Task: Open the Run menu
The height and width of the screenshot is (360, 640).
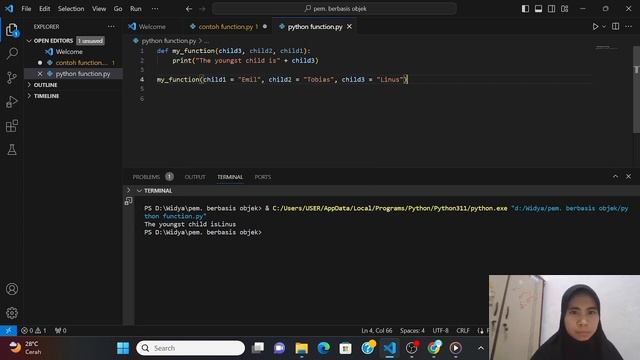Action: pyautogui.click(x=136, y=9)
